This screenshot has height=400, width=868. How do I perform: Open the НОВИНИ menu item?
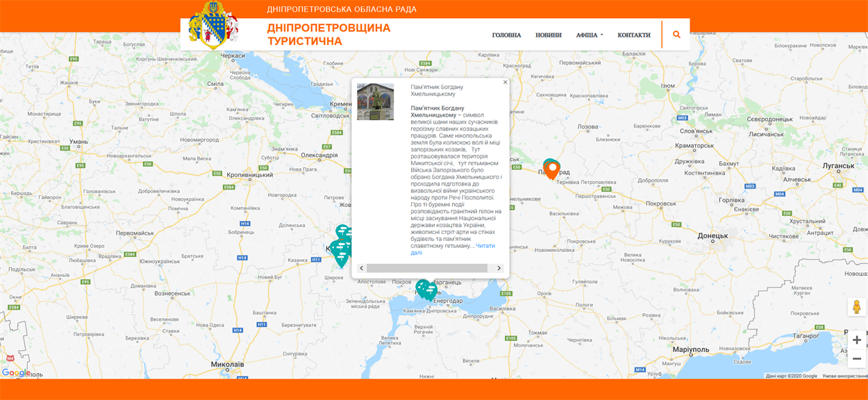[549, 35]
